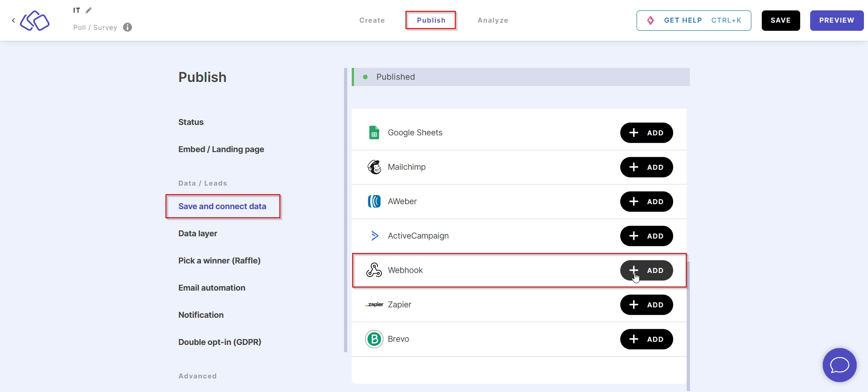Open the Notification section
868x392 pixels.
coord(201,315)
